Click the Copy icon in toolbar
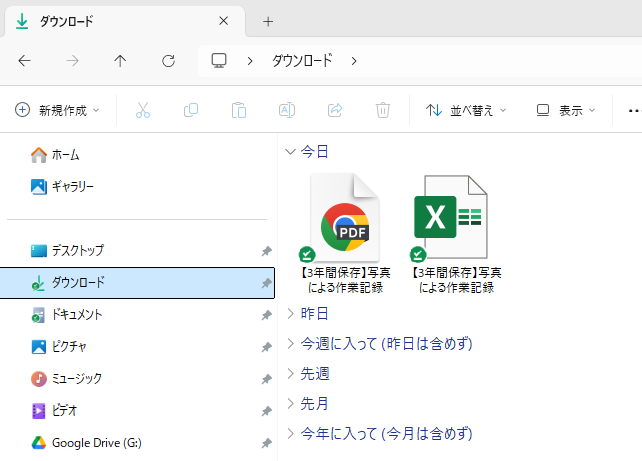Viewport: 642px width, 461px height. point(191,110)
